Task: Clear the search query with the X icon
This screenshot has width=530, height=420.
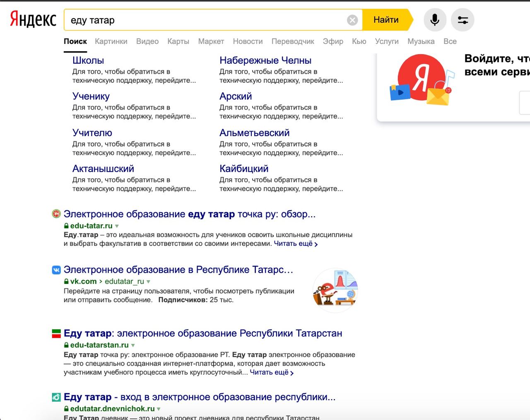Action: (352, 20)
